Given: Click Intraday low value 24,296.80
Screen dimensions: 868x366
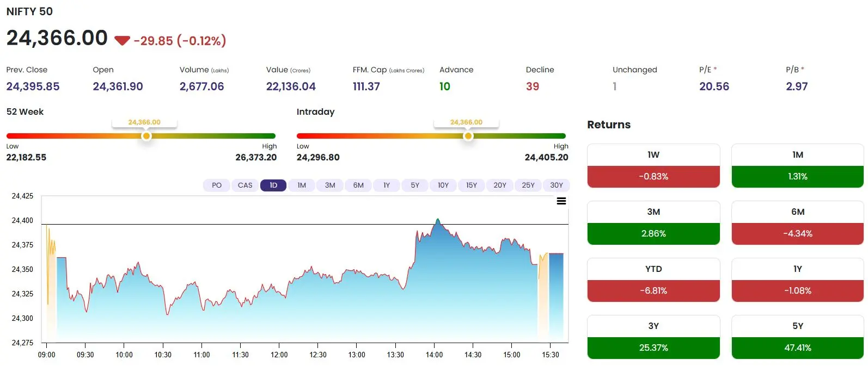Looking at the screenshot, I should click(x=318, y=157).
